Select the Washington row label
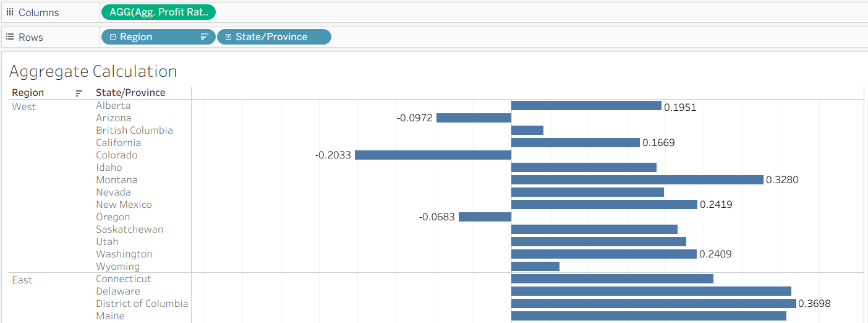Viewport: 868px width, 323px height. (124, 254)
